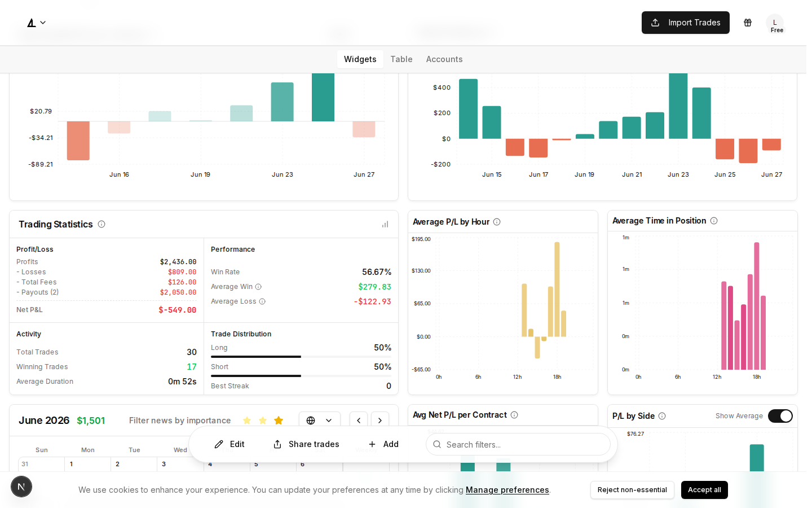Show info for Trading Statistics
The image size is (812, 508).
101,224
